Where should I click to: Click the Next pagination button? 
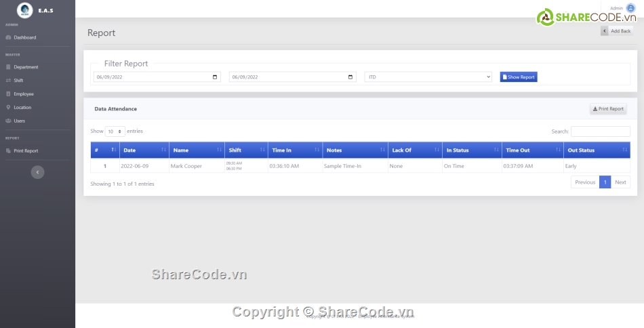point(620,182)
